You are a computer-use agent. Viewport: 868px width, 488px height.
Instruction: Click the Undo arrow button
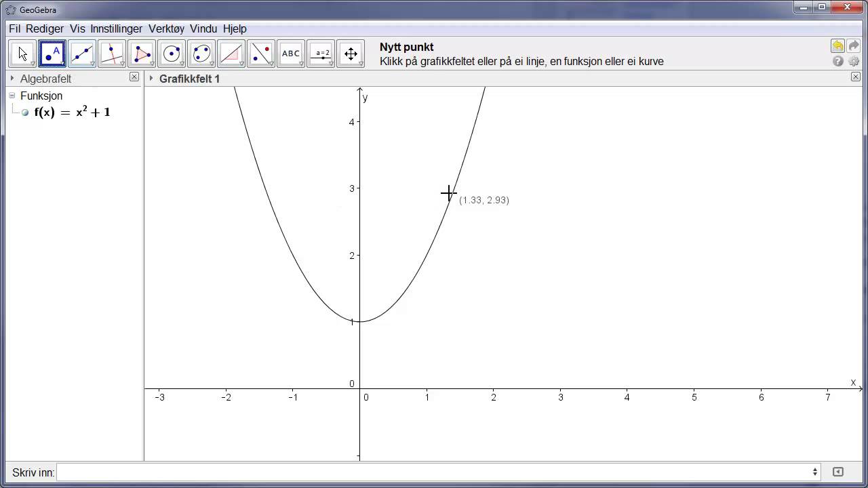pyautogui.click(x=838, y=45)
